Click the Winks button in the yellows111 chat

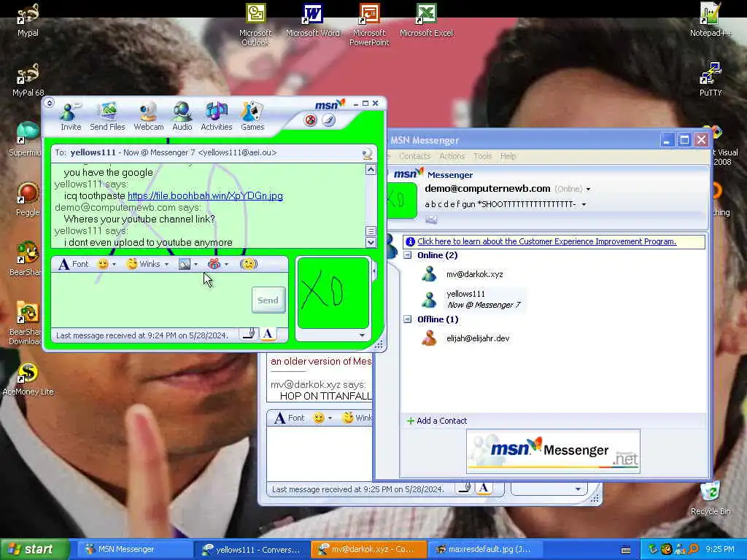pos(144,264)
